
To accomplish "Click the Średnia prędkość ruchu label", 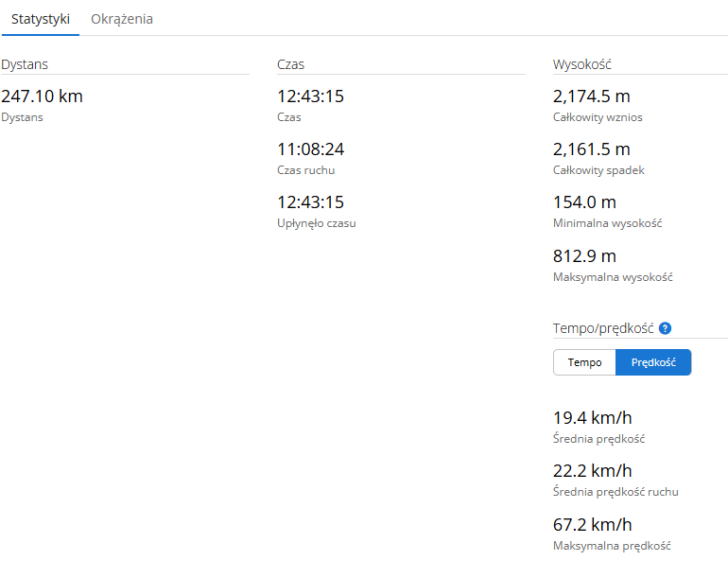I will coord(615,492).
